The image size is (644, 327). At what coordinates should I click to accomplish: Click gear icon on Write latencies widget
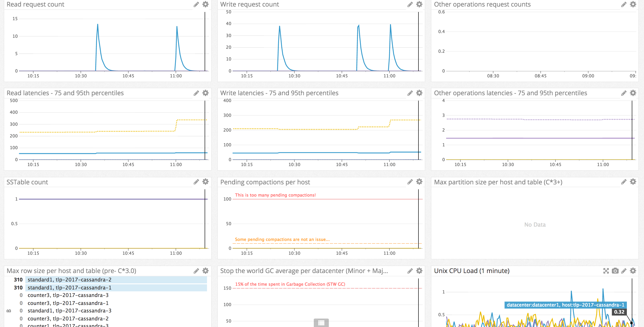click(x=419, y=93)
